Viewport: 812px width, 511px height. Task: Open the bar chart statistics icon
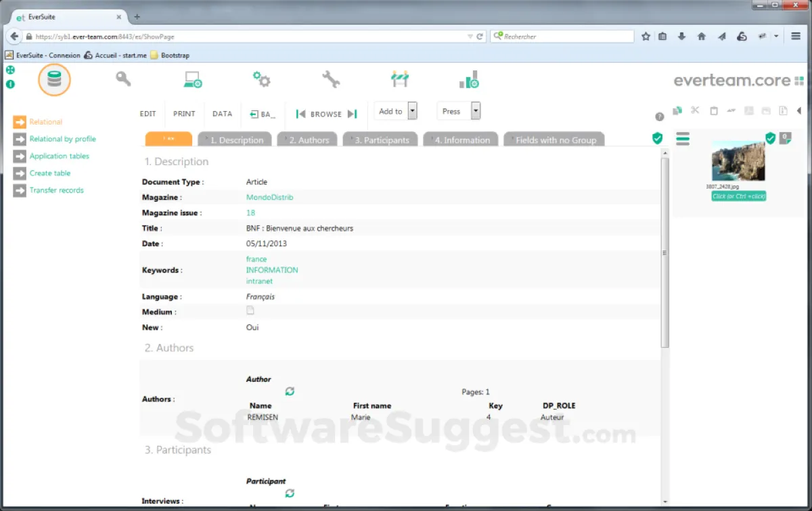tap(469, 80)
